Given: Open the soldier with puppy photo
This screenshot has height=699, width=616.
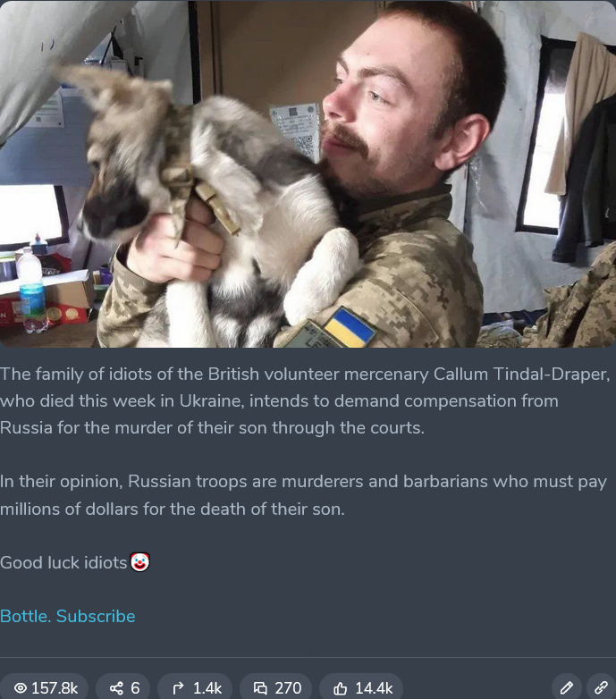Looking at the screenshot, I should coord(308,174).
